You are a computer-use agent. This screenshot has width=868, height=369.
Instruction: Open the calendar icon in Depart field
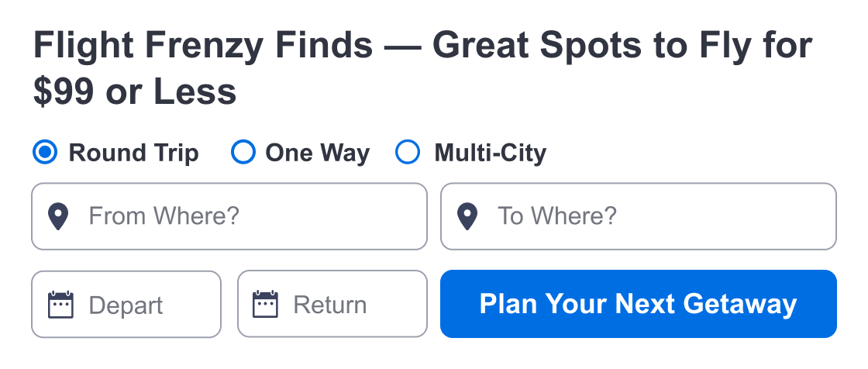pyautogui.click(x=60, y=304)
